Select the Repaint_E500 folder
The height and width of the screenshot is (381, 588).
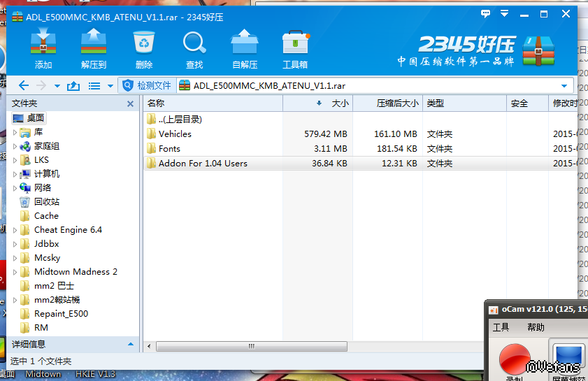pyautogui.click(x=61, y=314)
